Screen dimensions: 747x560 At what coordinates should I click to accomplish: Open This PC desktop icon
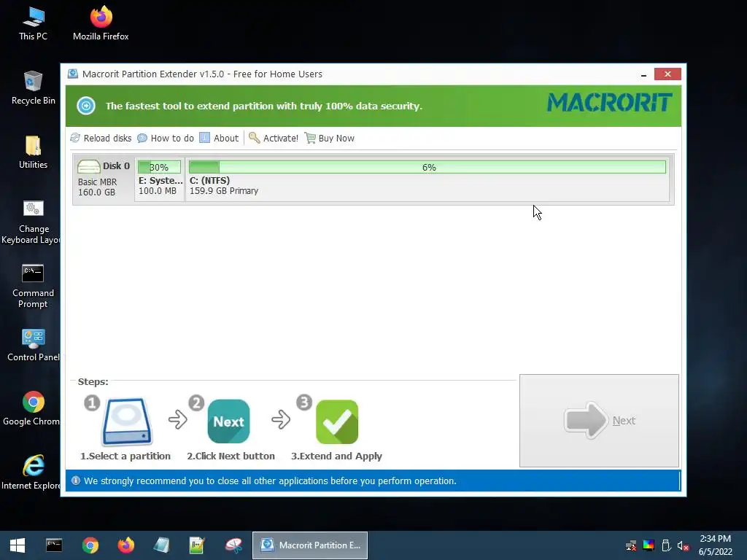[x=34, y=24]
